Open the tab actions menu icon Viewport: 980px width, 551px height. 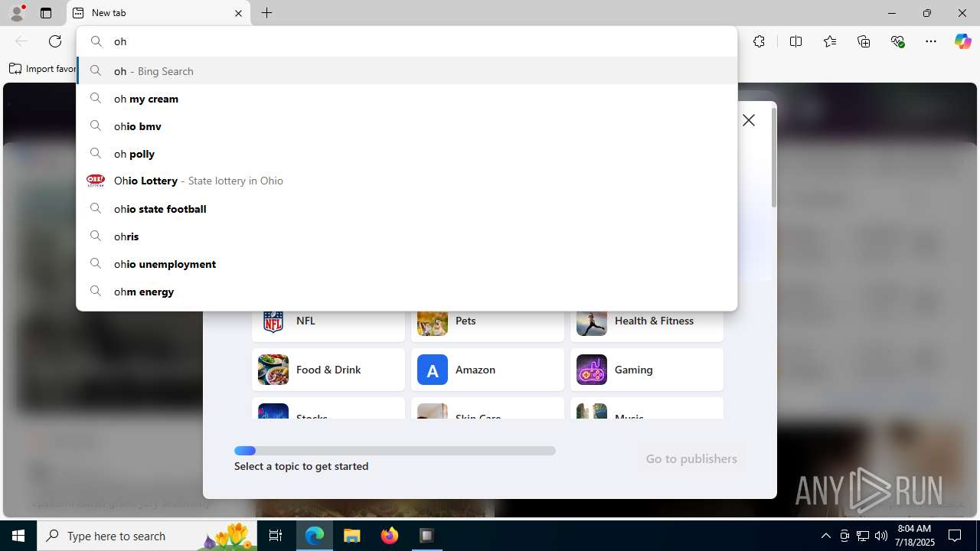pos(46,13)
